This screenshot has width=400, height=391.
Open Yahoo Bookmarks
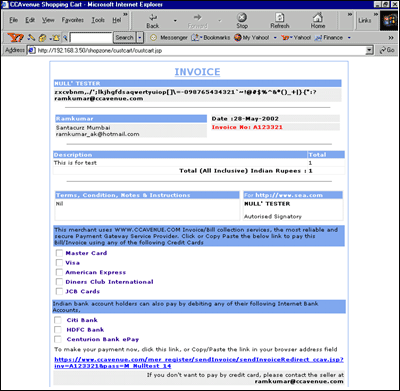click(x=211, y=38)
